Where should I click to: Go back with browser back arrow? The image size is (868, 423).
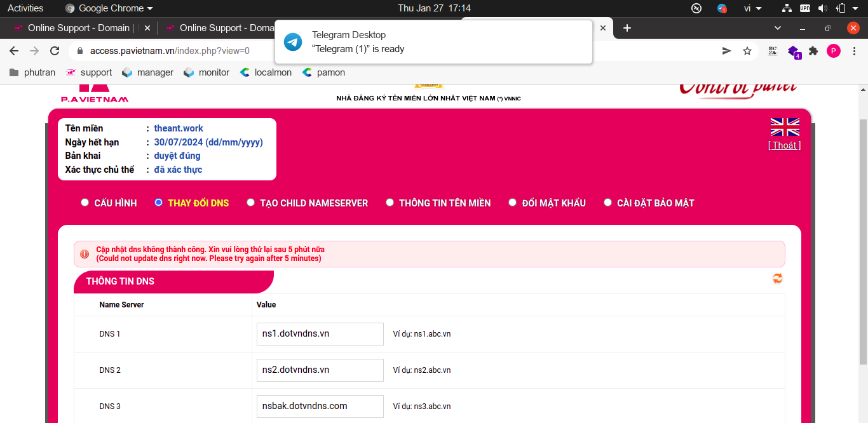point(14,51)
